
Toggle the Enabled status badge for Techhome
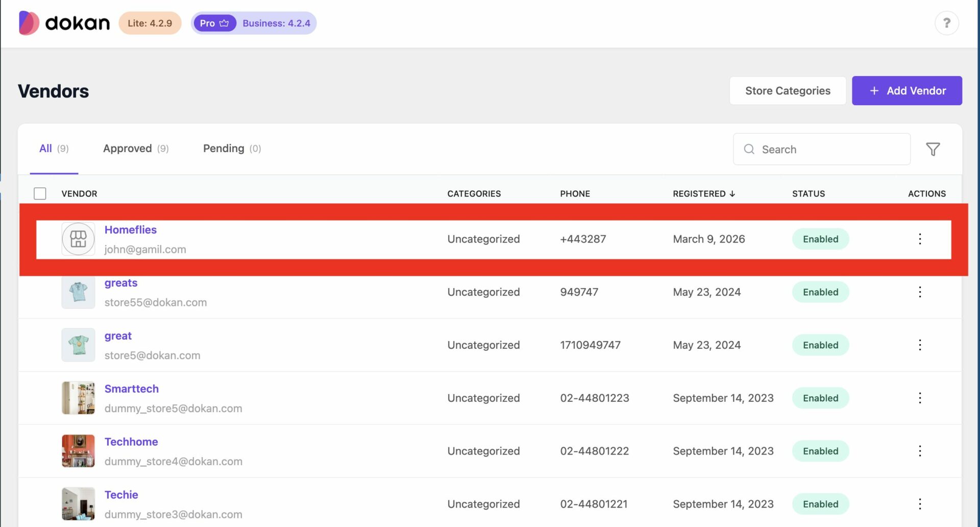pyautogui.click(x=820, y=451)
